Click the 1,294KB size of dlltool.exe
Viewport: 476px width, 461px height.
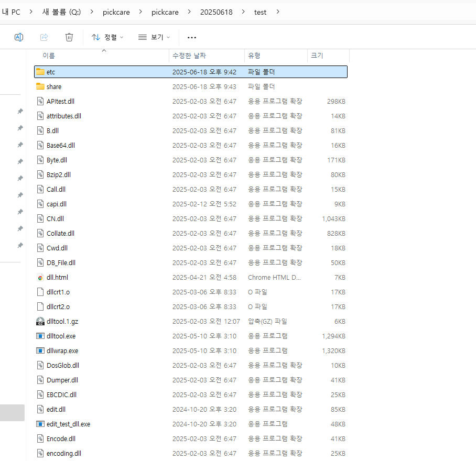coord(333,336)
